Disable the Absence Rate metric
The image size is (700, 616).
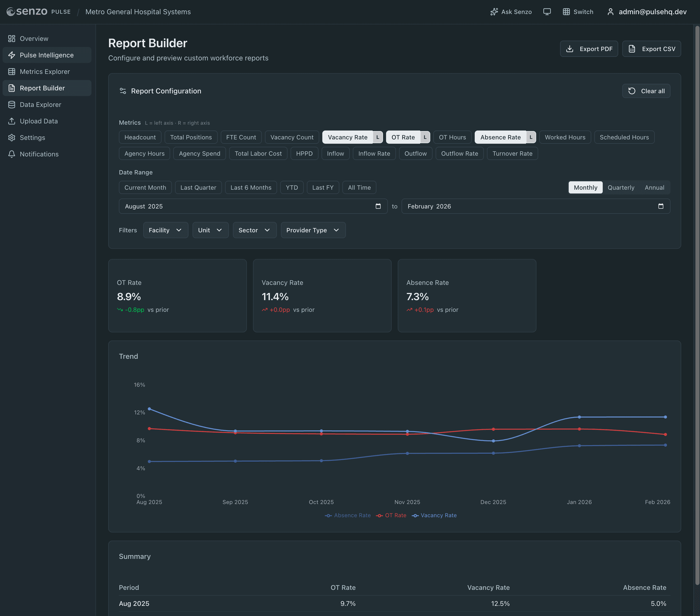pos(500,137)
